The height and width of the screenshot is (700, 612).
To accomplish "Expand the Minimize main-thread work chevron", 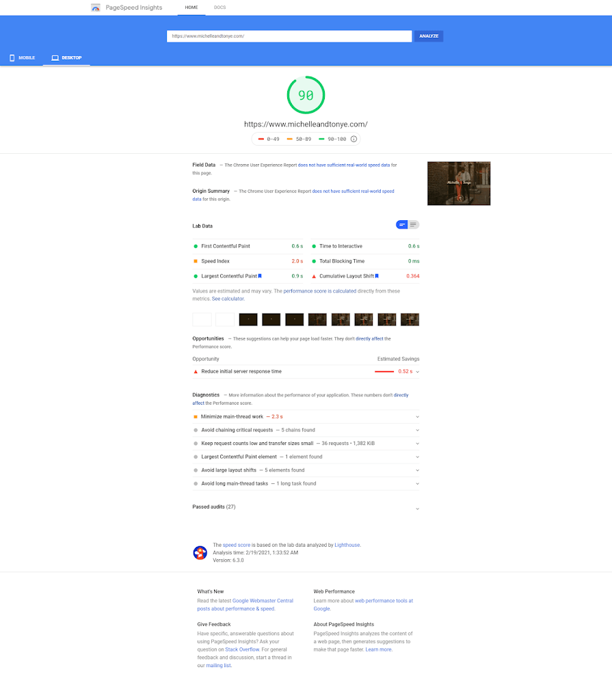I will 417,417.
